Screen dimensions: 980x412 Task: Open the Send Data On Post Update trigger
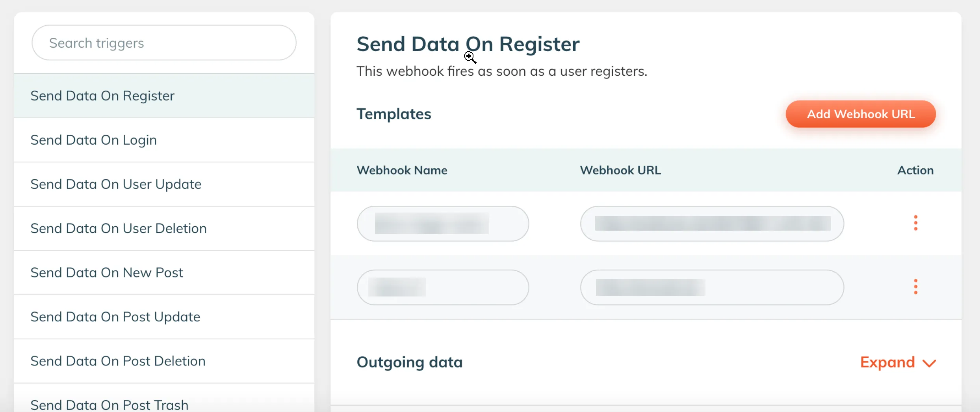[115, 317]
